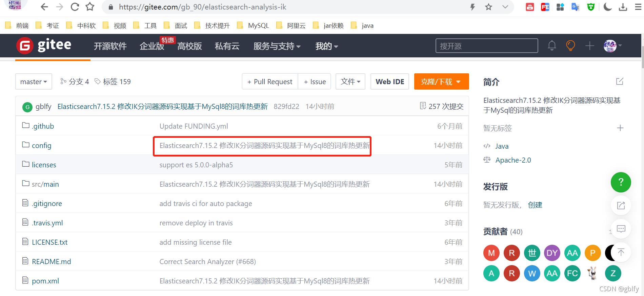The height and width of the screenshot is (296, 644).
Task: Click the gblfy author name in the commit bar
Action: (x=43, y=106)
